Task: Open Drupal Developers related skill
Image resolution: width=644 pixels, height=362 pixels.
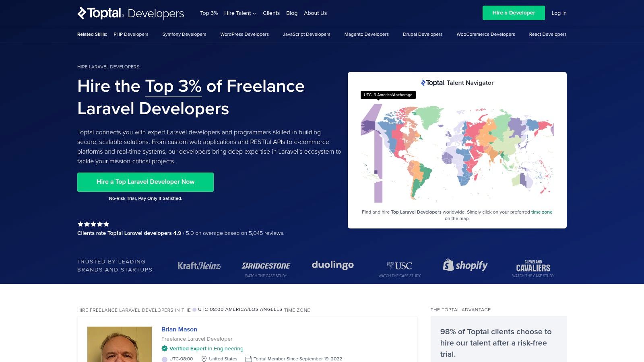Action: [423, 34]
